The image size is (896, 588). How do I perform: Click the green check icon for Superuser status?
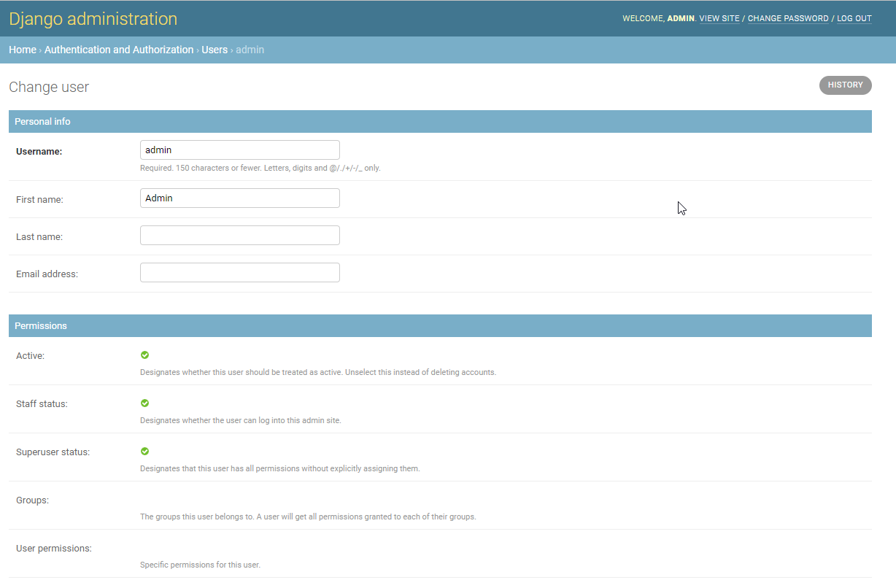point(144,452)
